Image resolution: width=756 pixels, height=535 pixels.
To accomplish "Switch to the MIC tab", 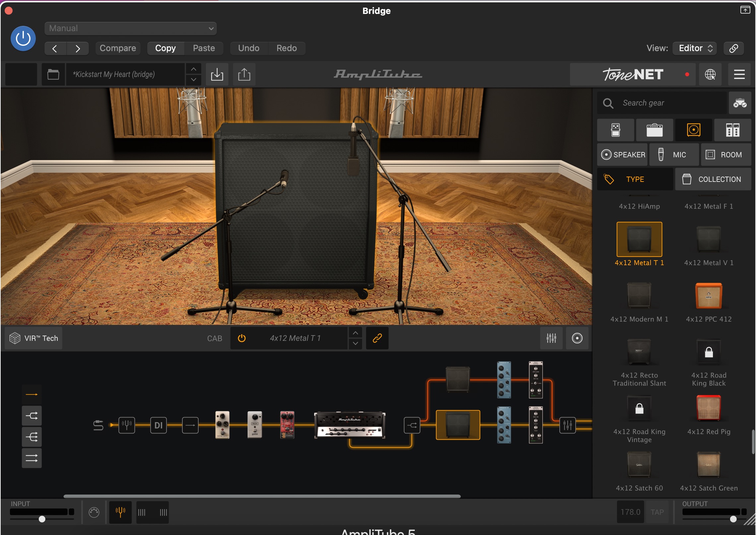I will pyautogui.click(x=674, y=155).
